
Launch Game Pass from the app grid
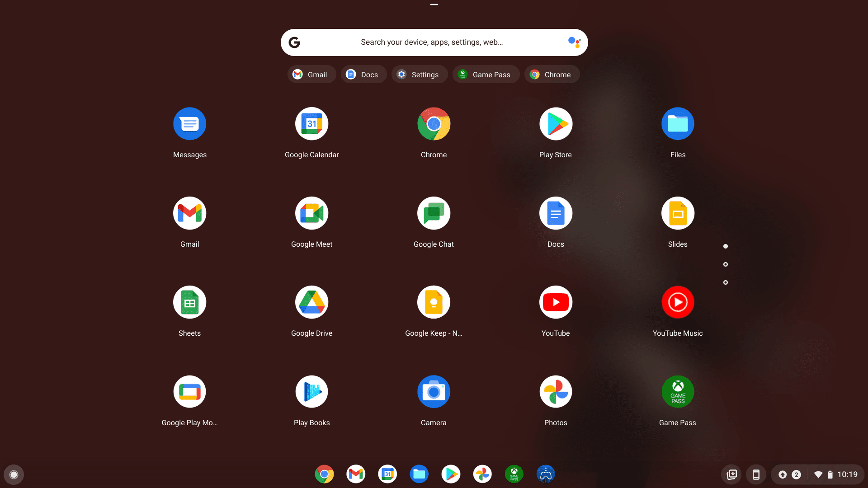[x=678, y=391]
